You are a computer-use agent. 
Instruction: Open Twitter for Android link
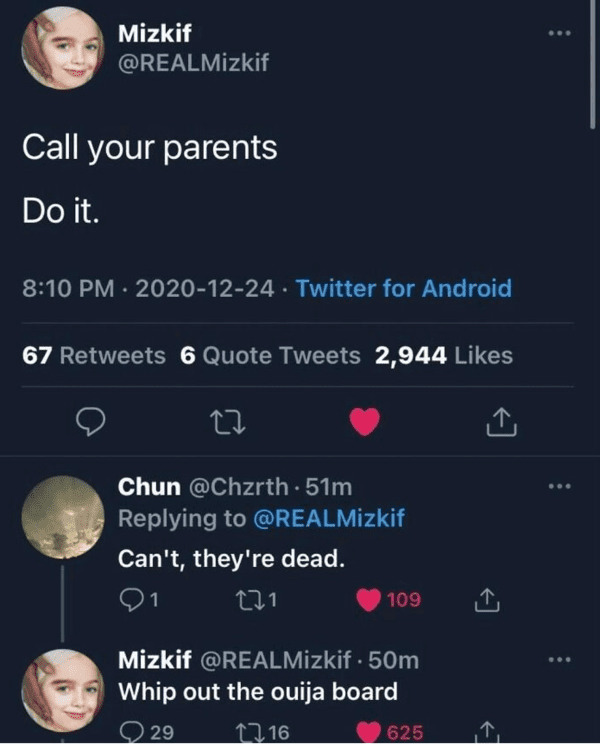404,288
